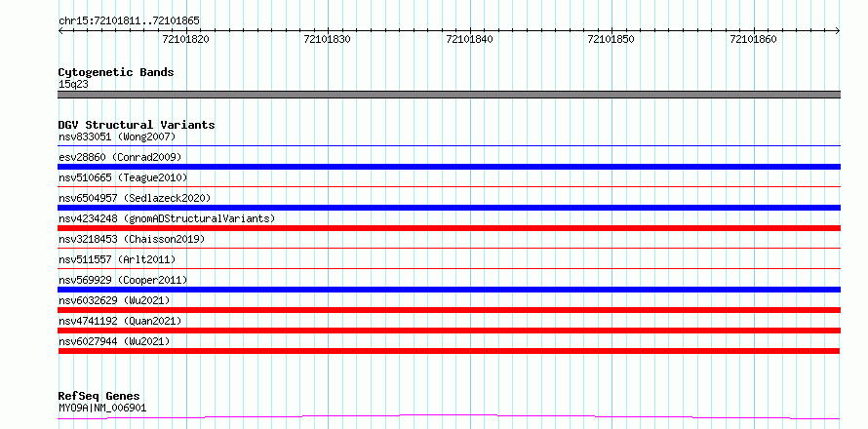The image size is (868, 429).
Task: Click ruler position 72101830
Action: point(329,39)
